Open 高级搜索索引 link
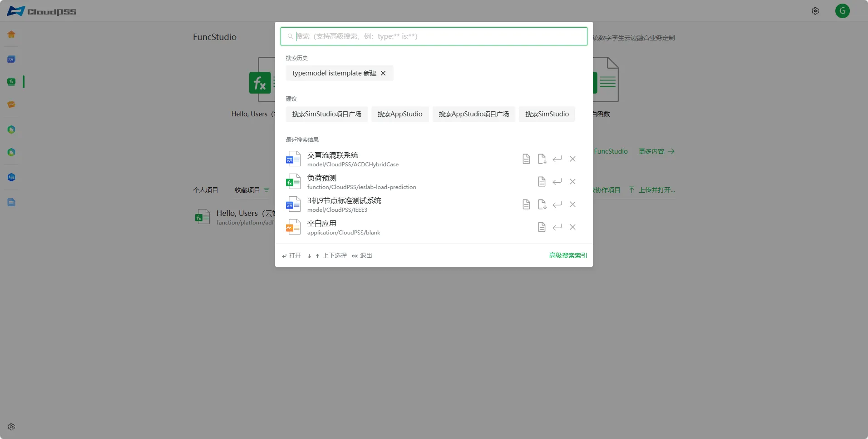 tap(568, 255)
